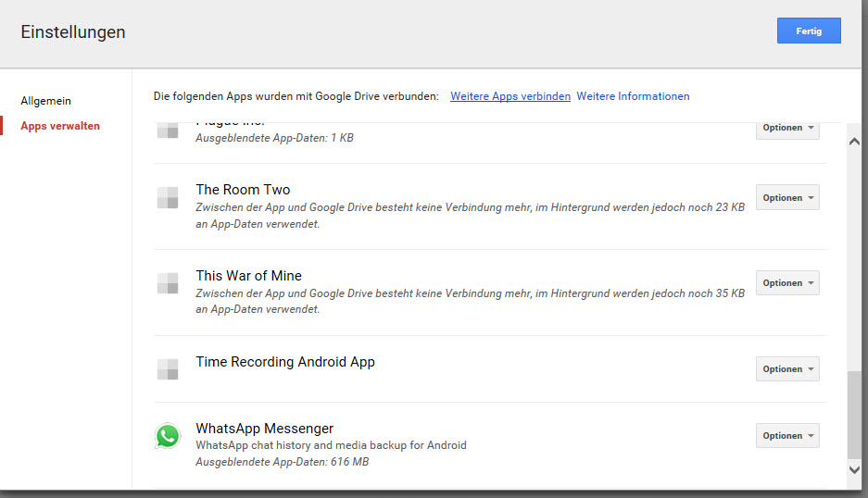This screenshot has width=868, height=498.
Task: Click the blue Fertig button
Action: point(809,31)
